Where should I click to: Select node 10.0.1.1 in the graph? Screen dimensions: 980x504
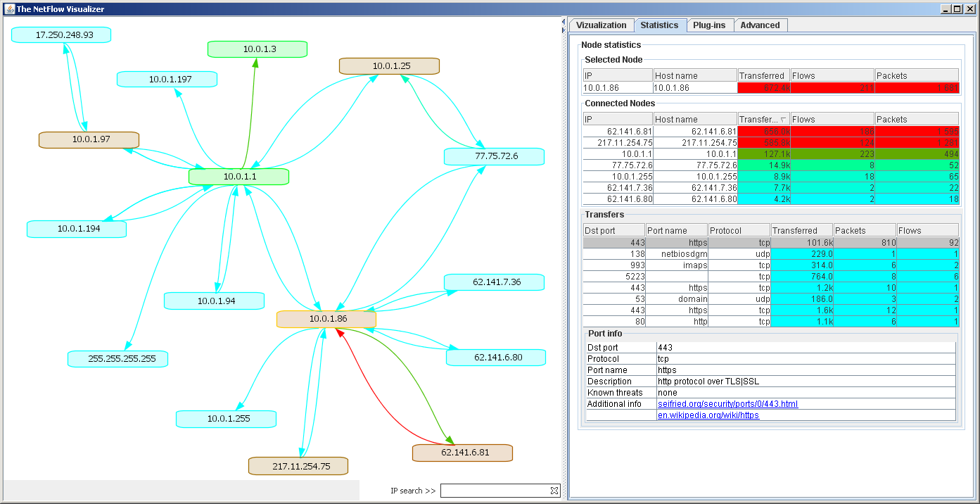[239, 177]
